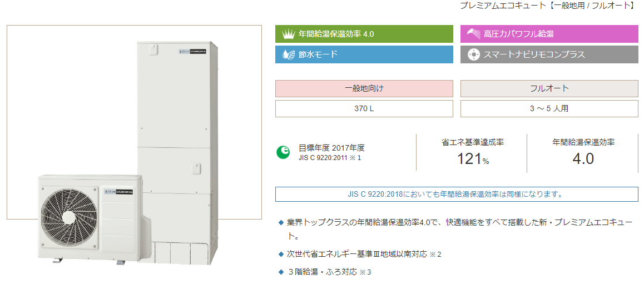This screenshot has width=644, height=289.
Task: Click the Corona logo on tank unit
Action: pyautogui.click(x=192, y=52)
